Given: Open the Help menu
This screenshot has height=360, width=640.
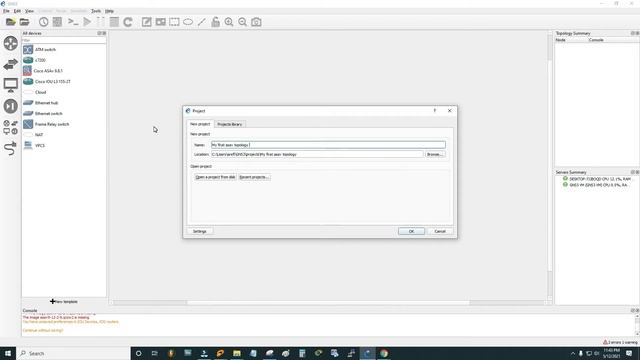Looking at the screenshot, I should [x=109, y=11].
